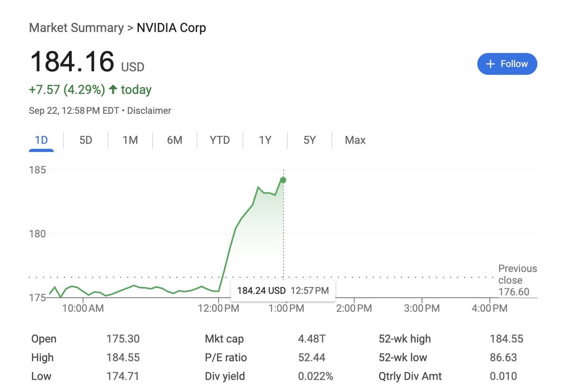View the 1Y chart range
Viewport: 567px width, 392px height.
click(x=265, y=140)
